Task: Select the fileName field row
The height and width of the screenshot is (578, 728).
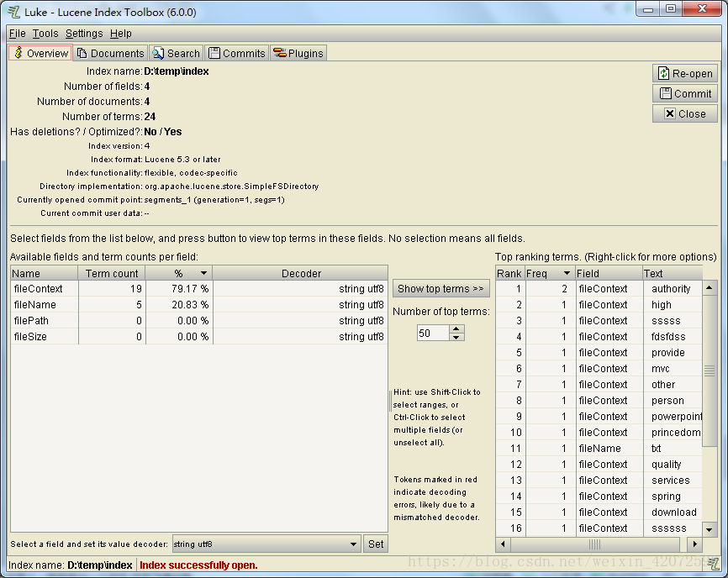Action: 198,304
